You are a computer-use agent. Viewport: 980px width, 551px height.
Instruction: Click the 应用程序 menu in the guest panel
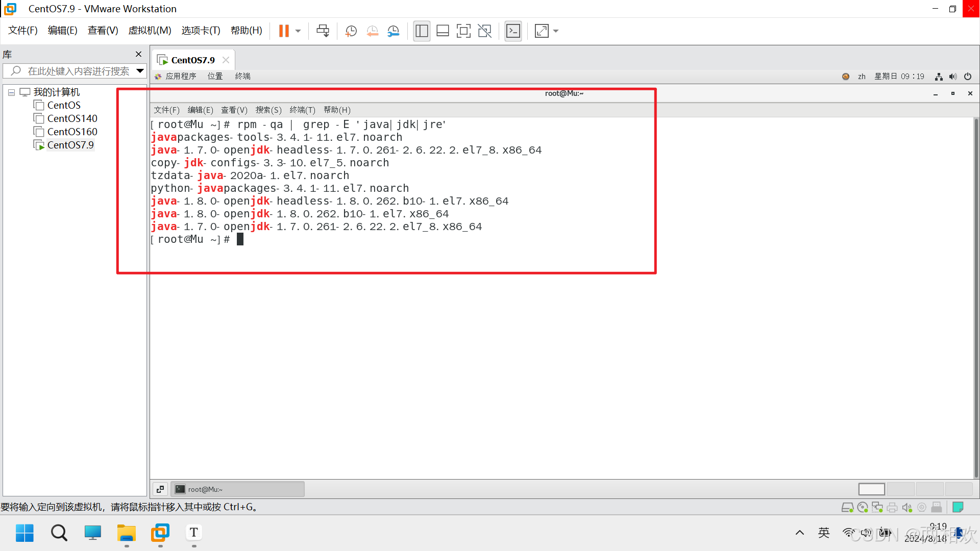pyautogui.click(x=181, y=77)
